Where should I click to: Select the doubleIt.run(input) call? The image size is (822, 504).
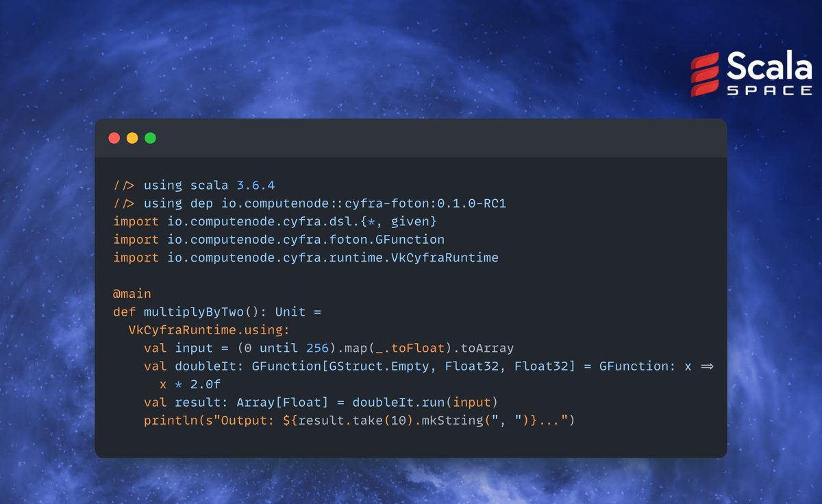[427, 402]
